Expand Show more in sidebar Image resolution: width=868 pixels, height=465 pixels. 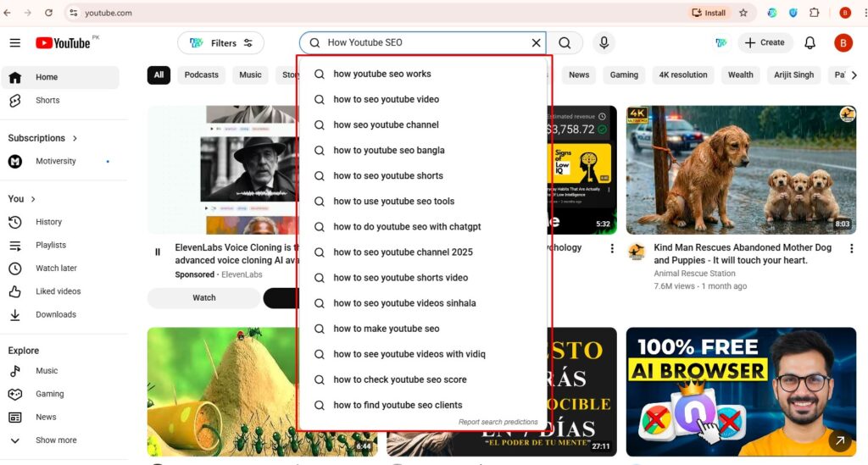point(60,440)
